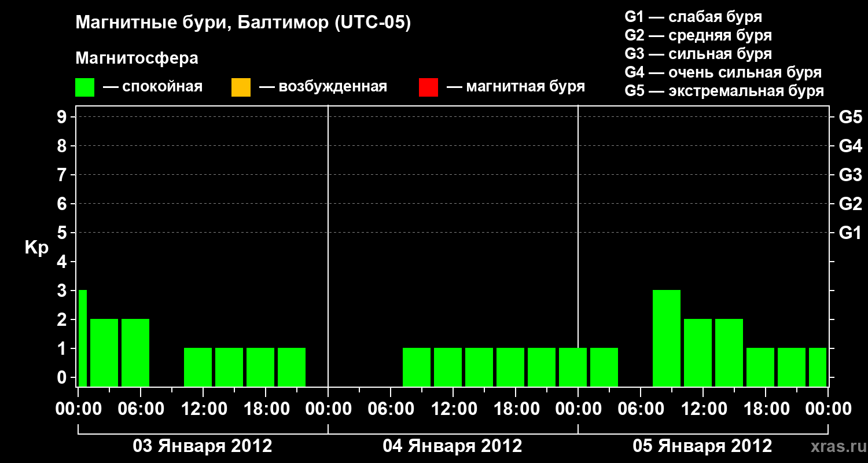Click the green 'спокойная' legend swatch
The height and width of the screenshot is (463, 868).
(x=85, y=87)
